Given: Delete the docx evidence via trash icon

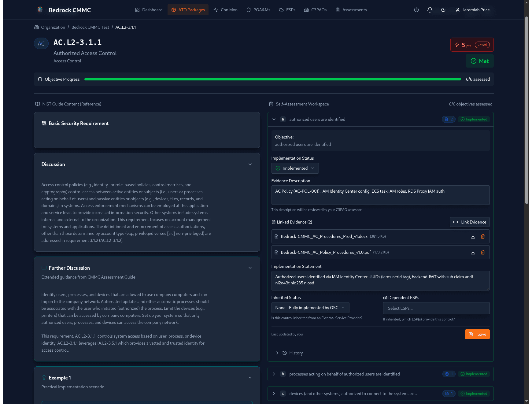Looking at the screenshot, I should point(483,236).
